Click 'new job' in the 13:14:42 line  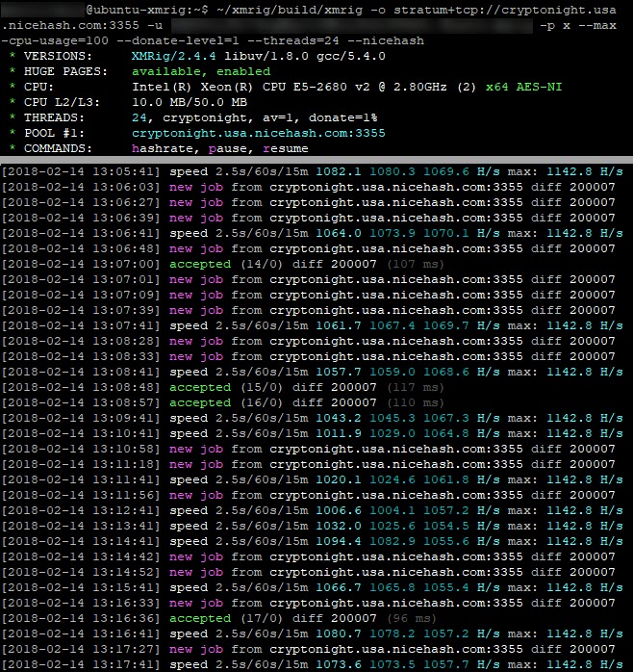(x=196, y=557)
